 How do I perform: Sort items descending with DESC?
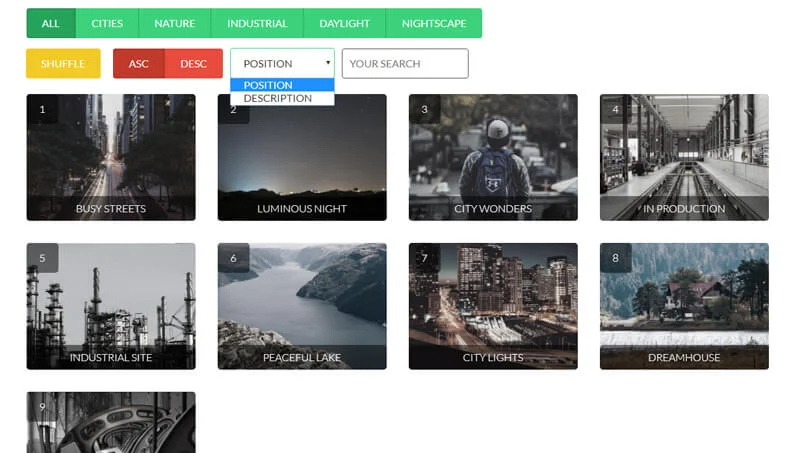click(193, 64)
